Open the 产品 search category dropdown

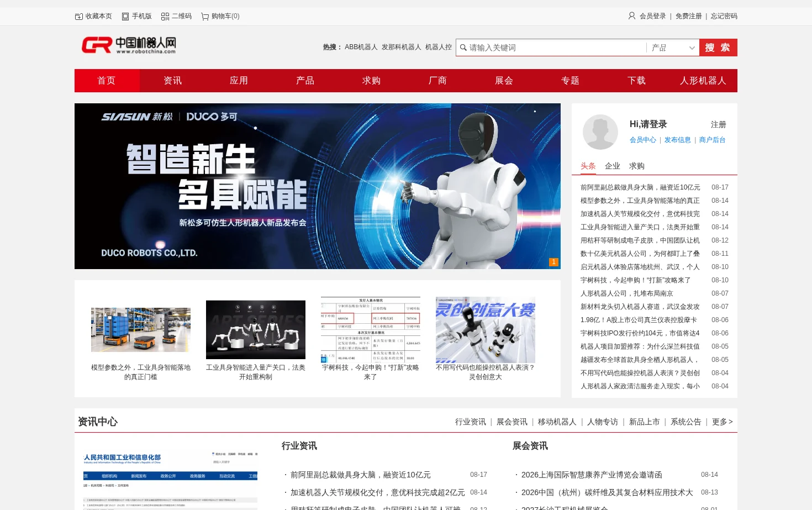coord(673,48)
